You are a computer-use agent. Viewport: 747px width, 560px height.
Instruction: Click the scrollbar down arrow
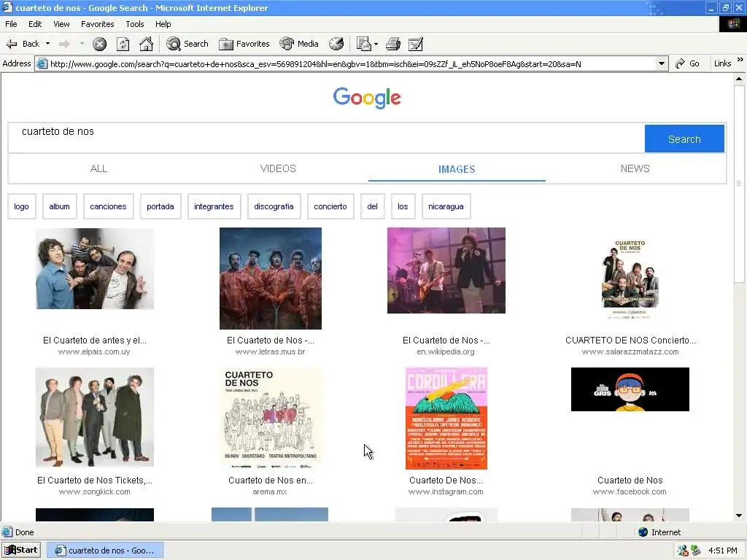[739, 516]
